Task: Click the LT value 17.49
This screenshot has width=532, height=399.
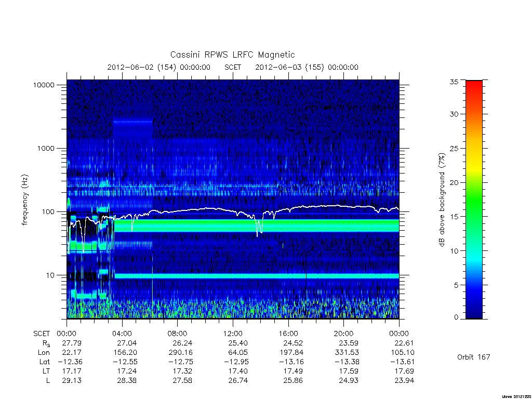Action: click(293, 371)
